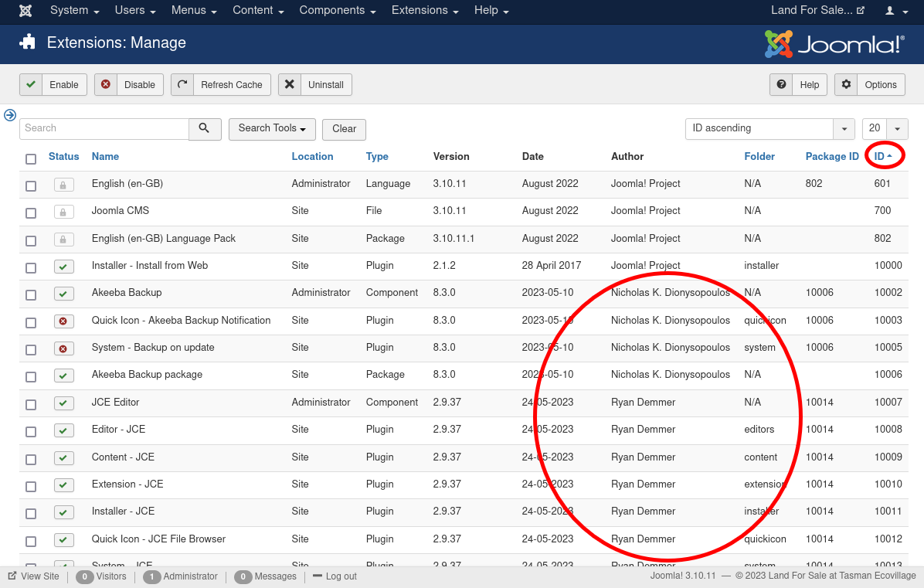Focus the Search input field
924x588 pixels.
point(104,128)
